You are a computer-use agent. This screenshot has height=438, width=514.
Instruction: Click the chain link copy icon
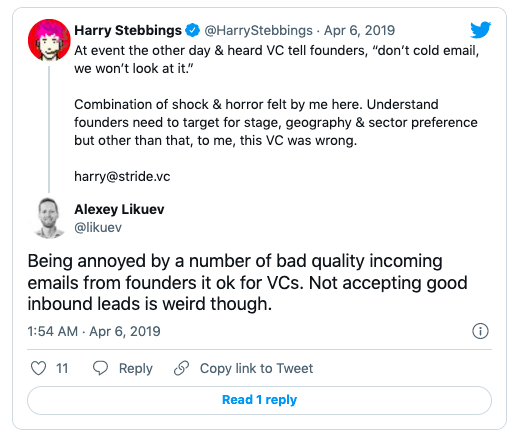(x=182, y=368)
